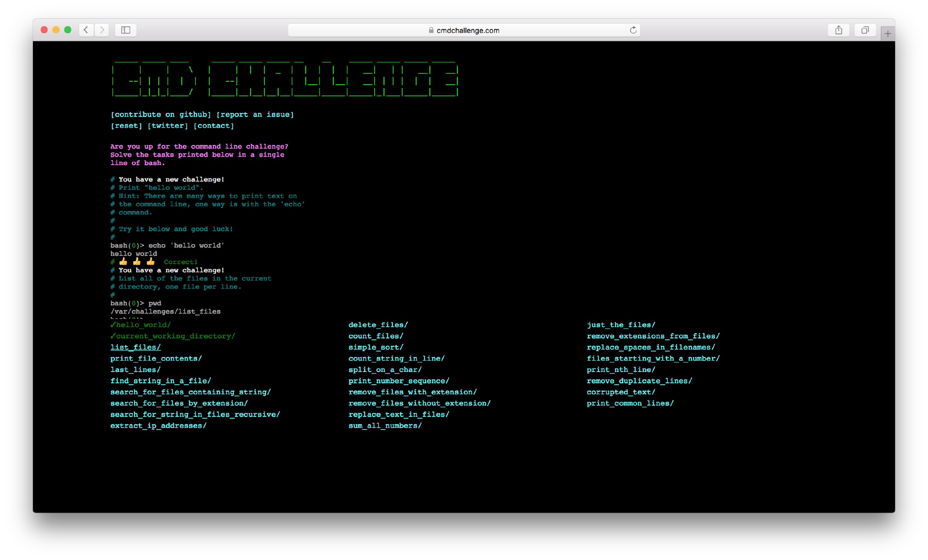Screen dimensions: 928x560
Task: Toggle the Safari sidebar button
Action: [x=126, y=30]
